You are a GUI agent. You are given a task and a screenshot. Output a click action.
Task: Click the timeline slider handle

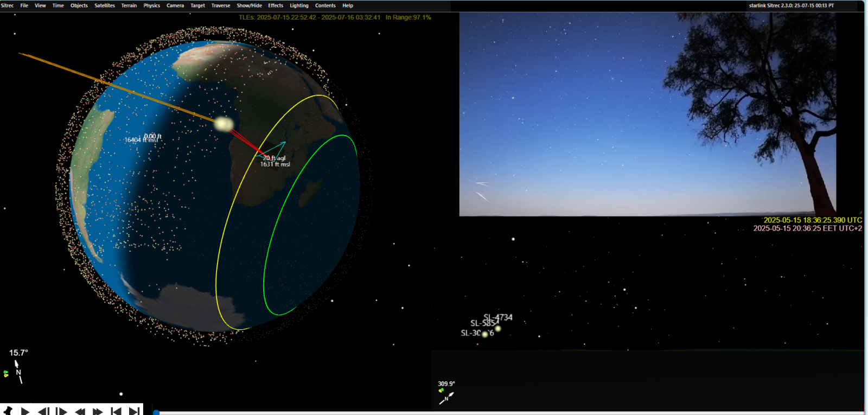(x=156, y=412)
